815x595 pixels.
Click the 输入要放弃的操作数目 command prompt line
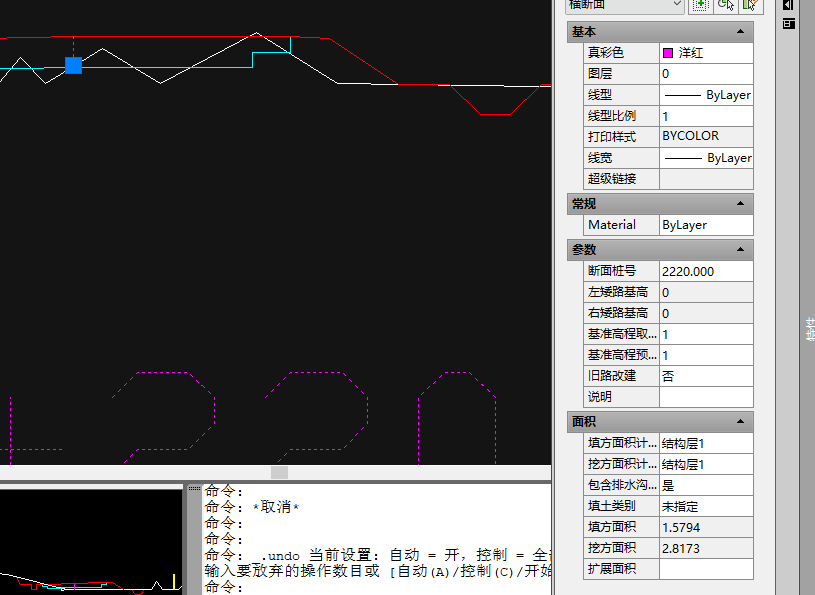(378, 571)
